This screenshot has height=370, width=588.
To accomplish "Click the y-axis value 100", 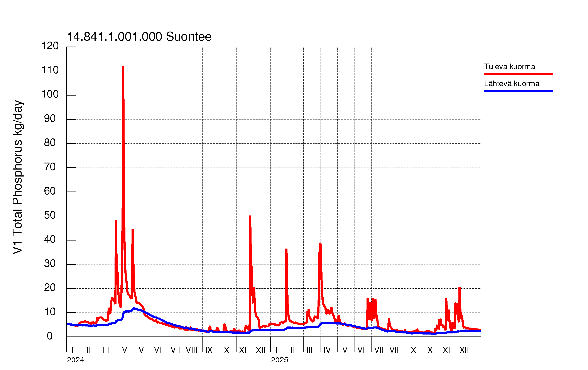I will click(x=50, y=94).
